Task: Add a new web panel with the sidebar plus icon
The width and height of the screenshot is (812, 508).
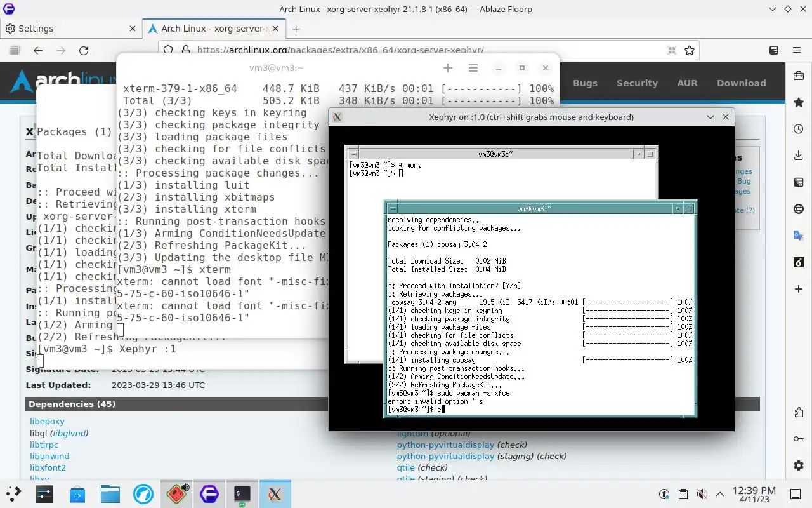Action: point(799,289)
